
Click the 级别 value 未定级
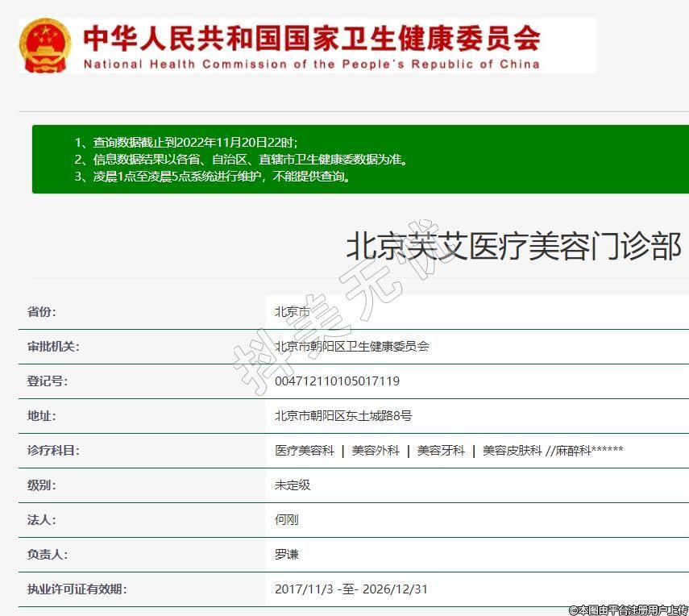click(x=293, y=485)
